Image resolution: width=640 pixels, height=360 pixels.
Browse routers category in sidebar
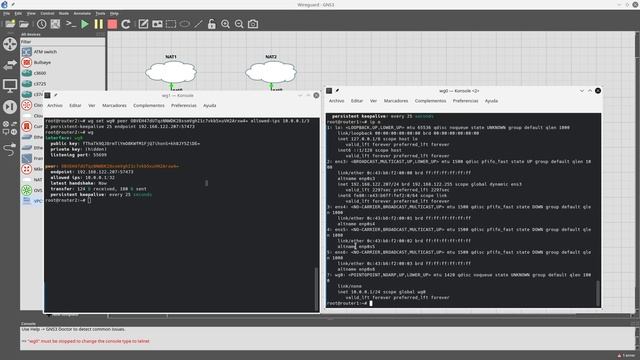click(x=10, y=44)
